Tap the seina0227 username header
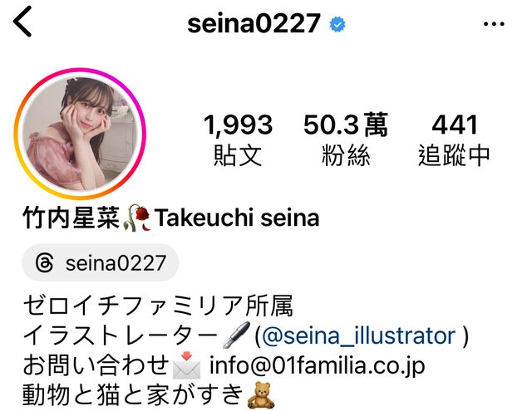The image size is (532, 411). [254, 24]
